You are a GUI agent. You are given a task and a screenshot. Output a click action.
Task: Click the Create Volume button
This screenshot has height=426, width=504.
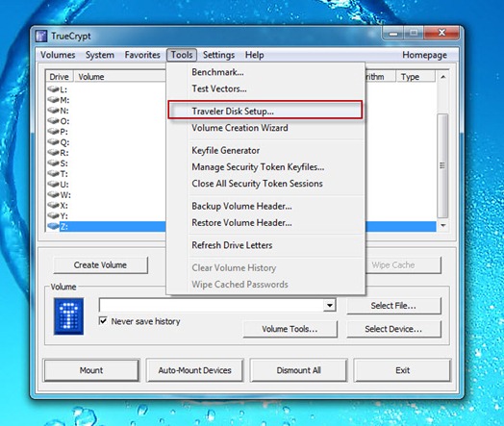coord(101,265)
